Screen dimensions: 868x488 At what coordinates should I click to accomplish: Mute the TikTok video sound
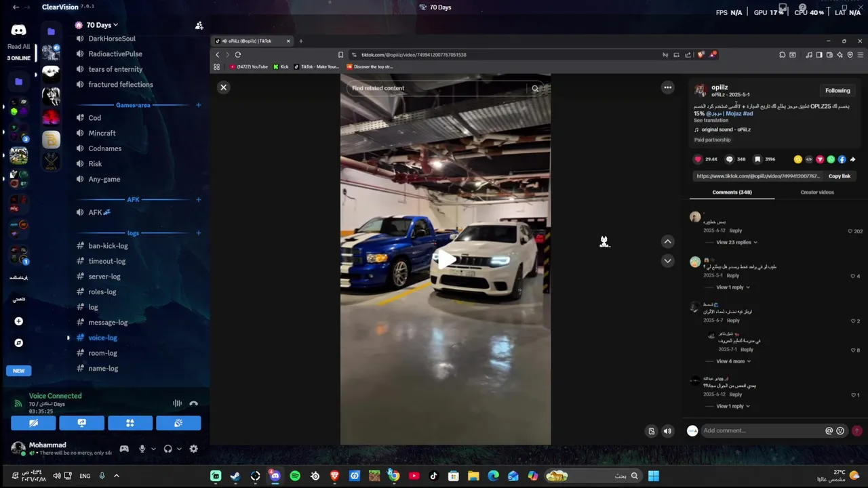tap(667, 431)
